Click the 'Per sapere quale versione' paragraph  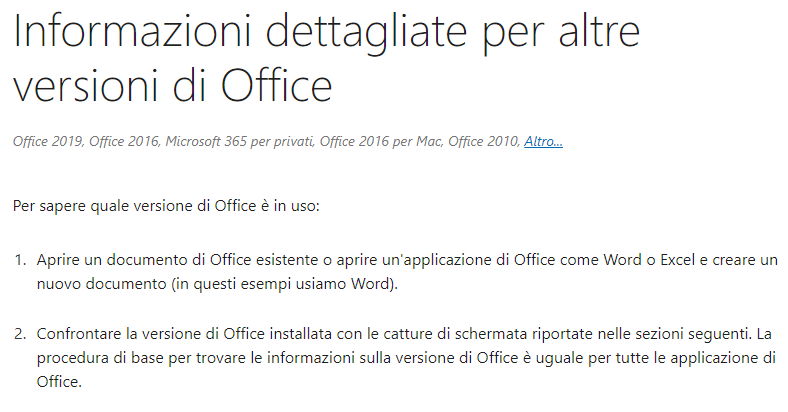pyautogui.click(x=166, y=206)
